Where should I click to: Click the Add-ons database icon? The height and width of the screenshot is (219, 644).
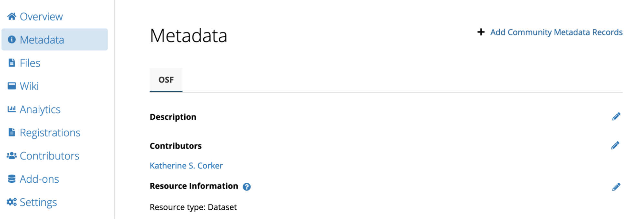[12, 179]
